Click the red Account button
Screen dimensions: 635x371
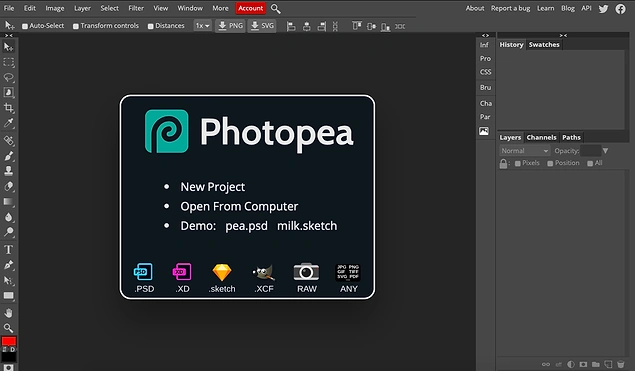[x=250, y=8]
